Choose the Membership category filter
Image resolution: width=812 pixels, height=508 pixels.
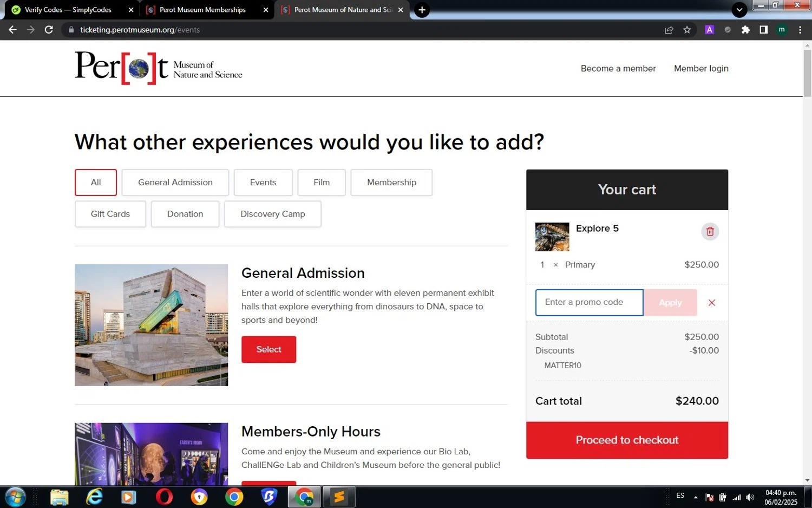(391, 183)
